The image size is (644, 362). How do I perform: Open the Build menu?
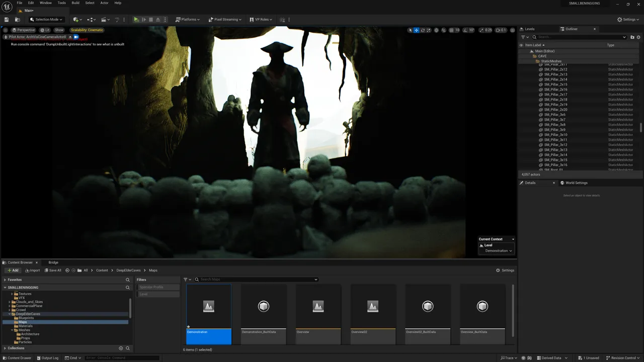point(75,3)
